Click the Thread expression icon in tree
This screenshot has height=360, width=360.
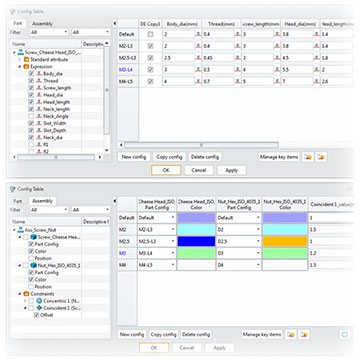click(39, 81)
